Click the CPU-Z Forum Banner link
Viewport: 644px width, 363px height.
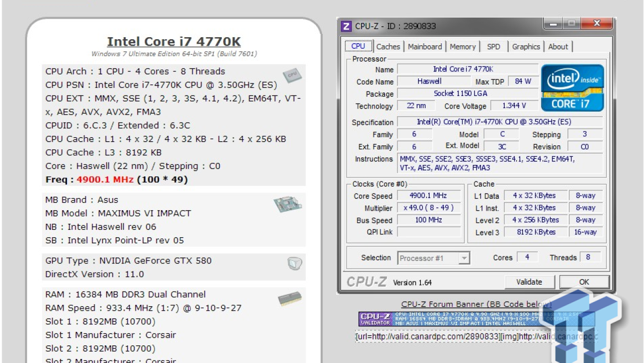click(476, 304)
